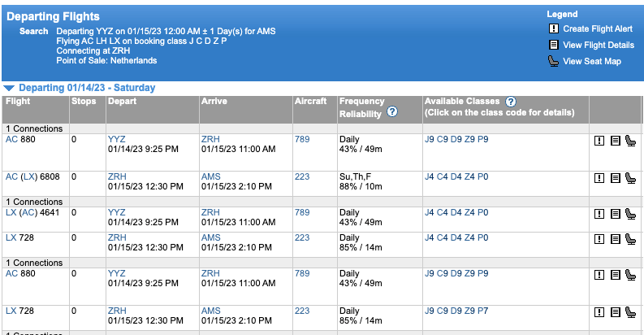This screenshot has height=335, width=644.
Task: Open seat map for LX 728 with P0 class
Action: coord(630,239)
